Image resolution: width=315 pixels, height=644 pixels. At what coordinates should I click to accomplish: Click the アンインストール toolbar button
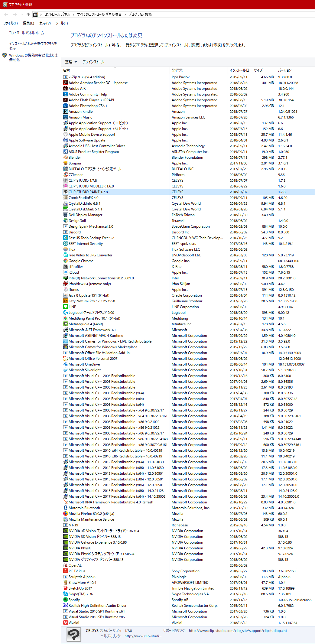click(x=93, y=62)
